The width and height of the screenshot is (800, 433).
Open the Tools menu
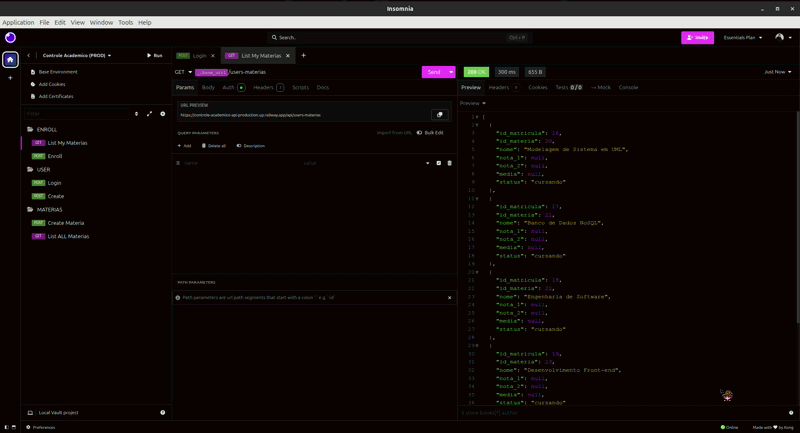tap(126, 22)
